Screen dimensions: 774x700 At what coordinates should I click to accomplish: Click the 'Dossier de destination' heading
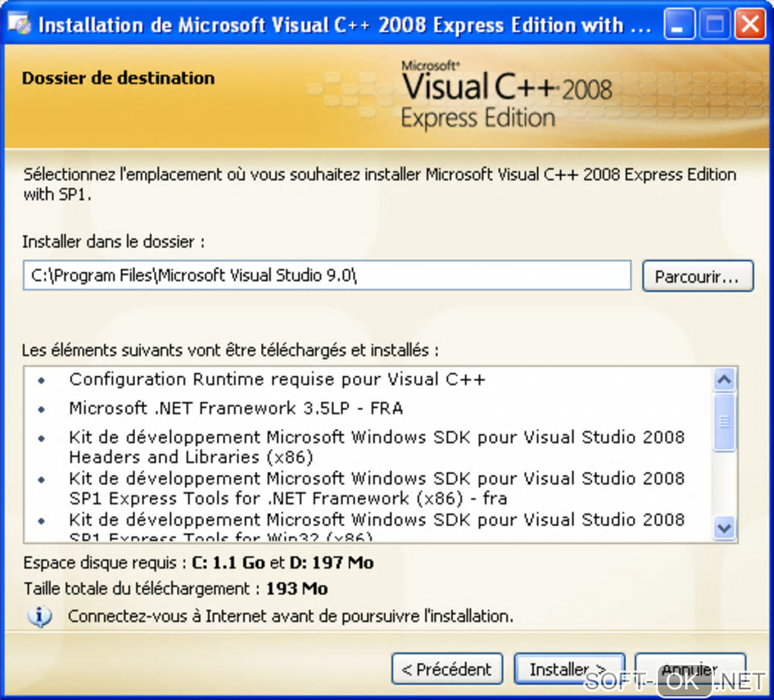tap(118, 78)
